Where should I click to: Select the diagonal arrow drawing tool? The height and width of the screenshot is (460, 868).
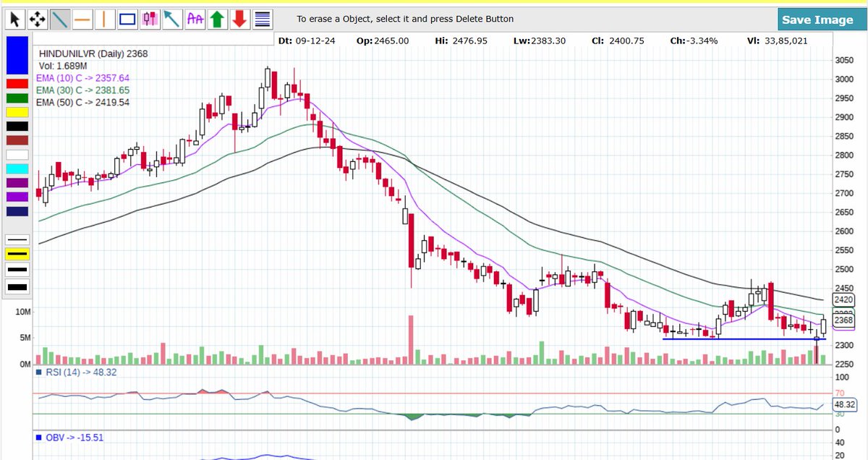173,19
